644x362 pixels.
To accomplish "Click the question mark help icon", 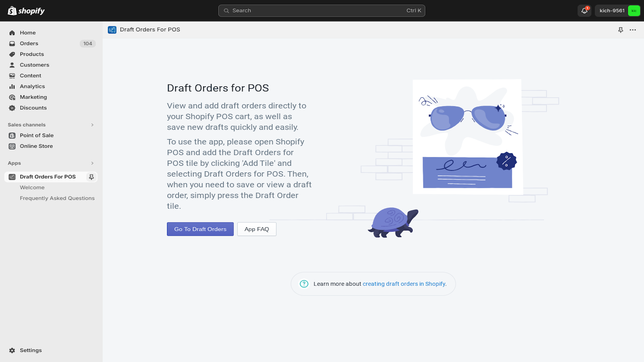I will point(304,284).
